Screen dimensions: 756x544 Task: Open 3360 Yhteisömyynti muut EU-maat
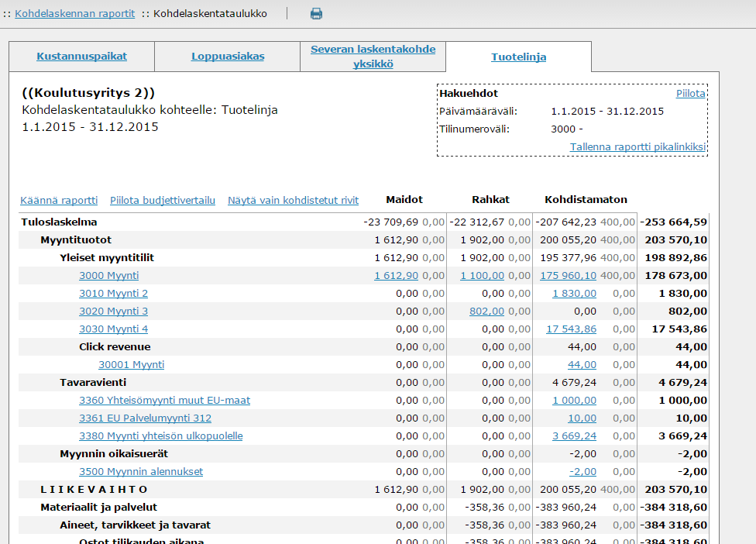click(164, 400)
